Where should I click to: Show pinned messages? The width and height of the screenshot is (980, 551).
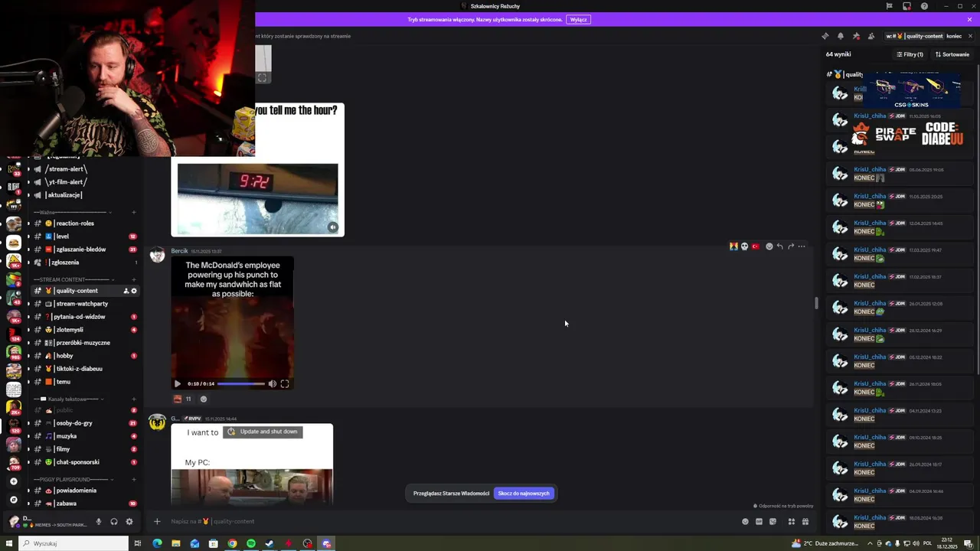tap(856, 36)
